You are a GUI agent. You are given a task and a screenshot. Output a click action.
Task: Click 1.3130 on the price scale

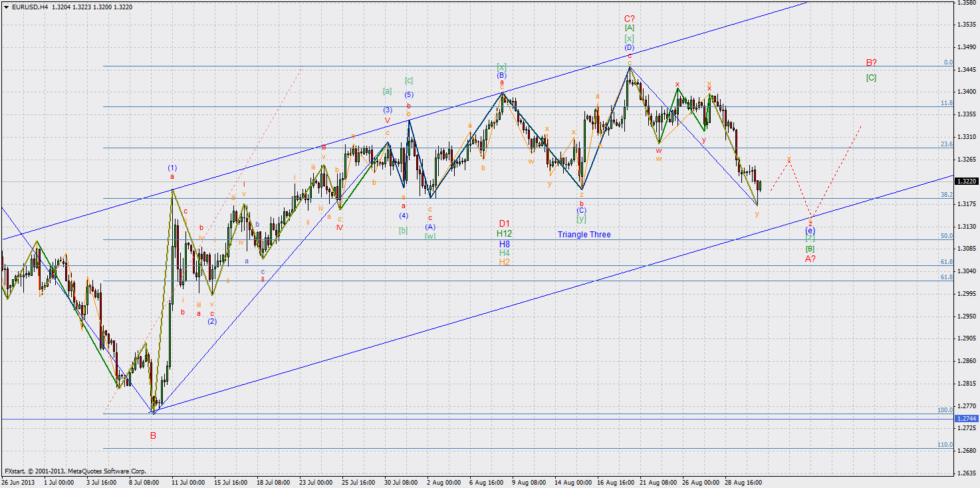click(966, 227)
